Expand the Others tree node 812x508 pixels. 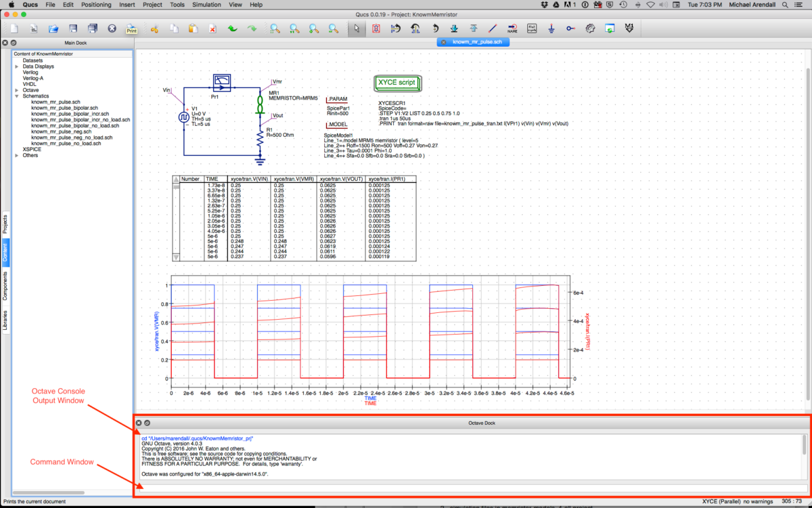coord(17,155)
